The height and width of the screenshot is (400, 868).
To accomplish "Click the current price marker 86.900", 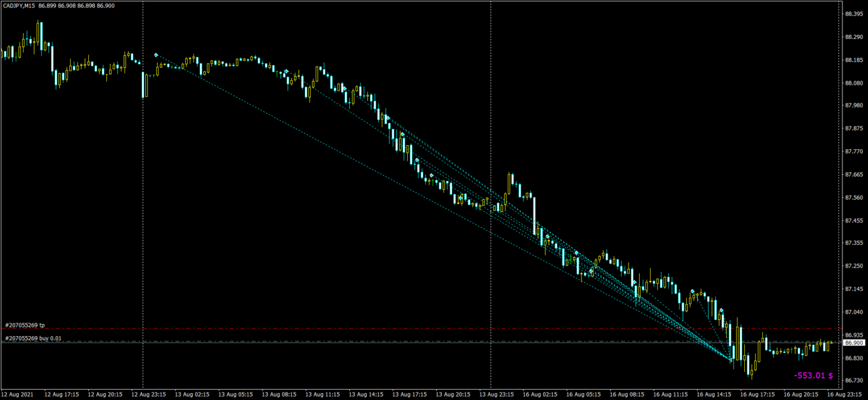I will coord(854,343).
